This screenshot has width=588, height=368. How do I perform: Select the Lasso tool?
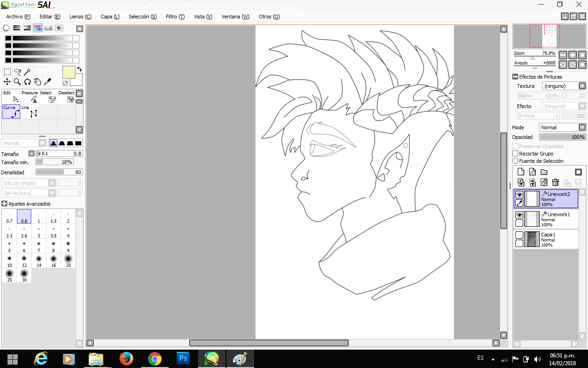(x=17, y=72)
